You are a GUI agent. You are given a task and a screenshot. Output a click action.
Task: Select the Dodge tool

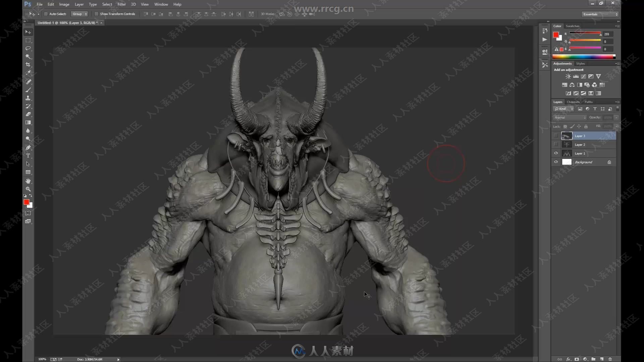[28, 139]
